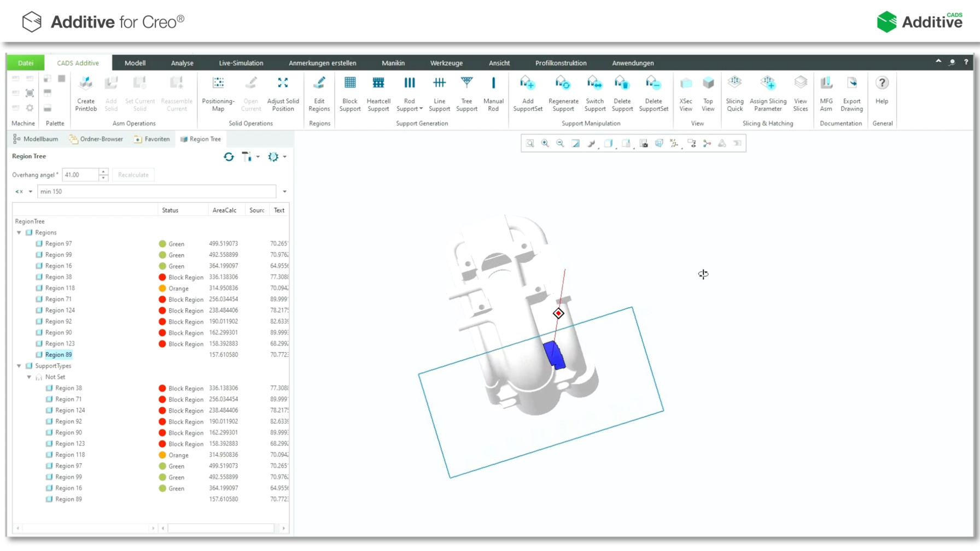Image resolution: width=980 pixels, height=551 pixels.
Task: Click the blue highlighted region on the model
Action: [x=555, y=355]
